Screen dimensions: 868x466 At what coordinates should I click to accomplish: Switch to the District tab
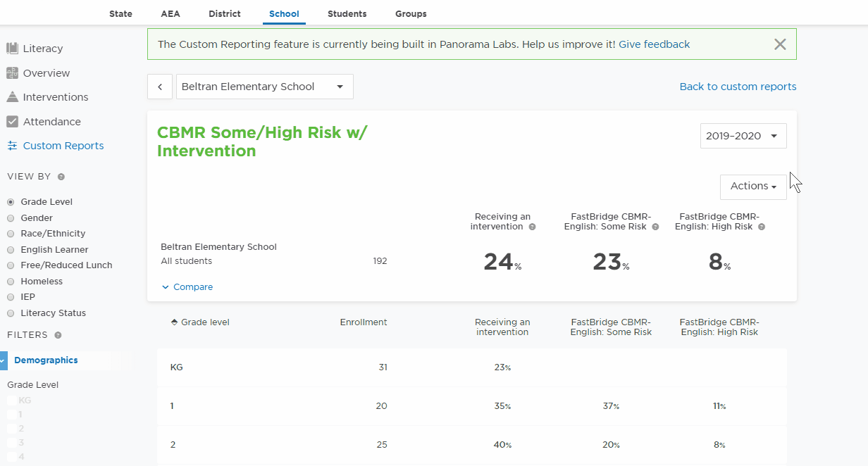pos(225,14)
